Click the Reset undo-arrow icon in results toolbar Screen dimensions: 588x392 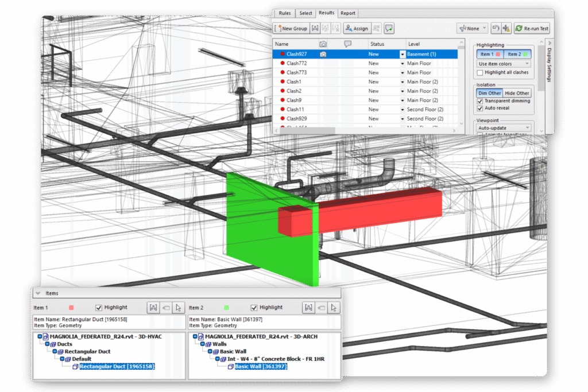[x=496, y=29]
